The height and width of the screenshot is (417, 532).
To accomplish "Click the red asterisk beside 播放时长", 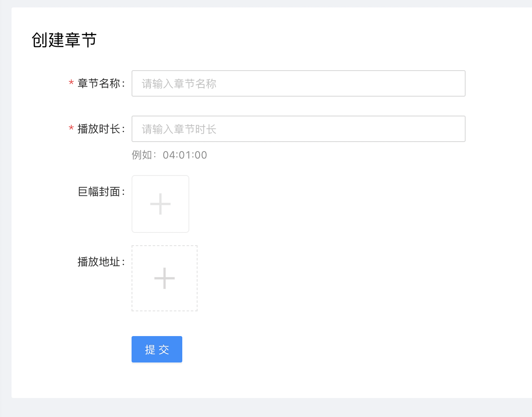I will [x=71, y=128].
